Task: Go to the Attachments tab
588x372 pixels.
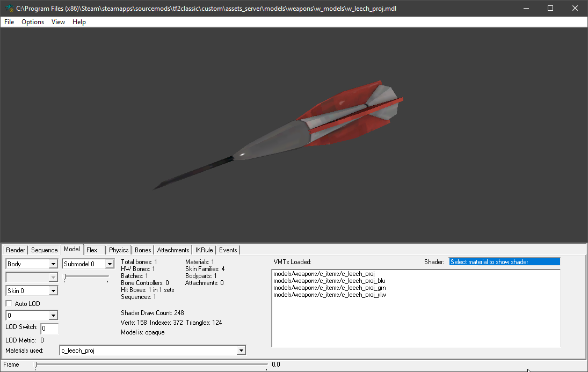Action: tap(173, 250)
